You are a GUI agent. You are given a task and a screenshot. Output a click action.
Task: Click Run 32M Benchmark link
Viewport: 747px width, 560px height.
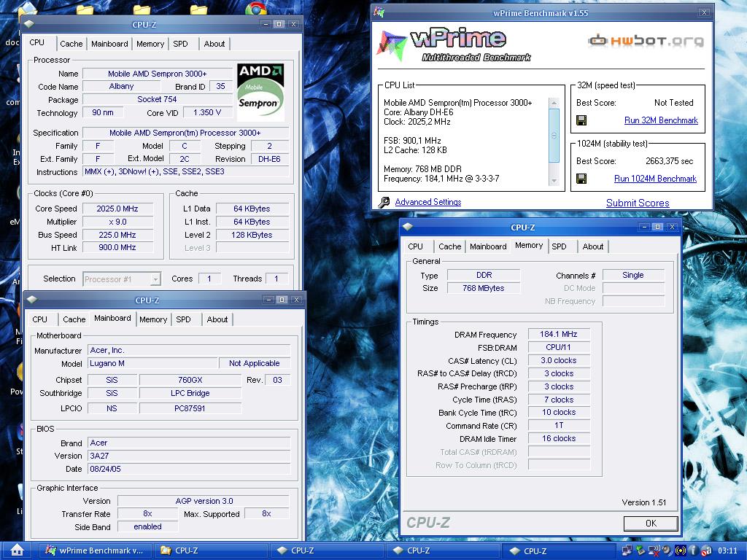click(x=661, y=120)
